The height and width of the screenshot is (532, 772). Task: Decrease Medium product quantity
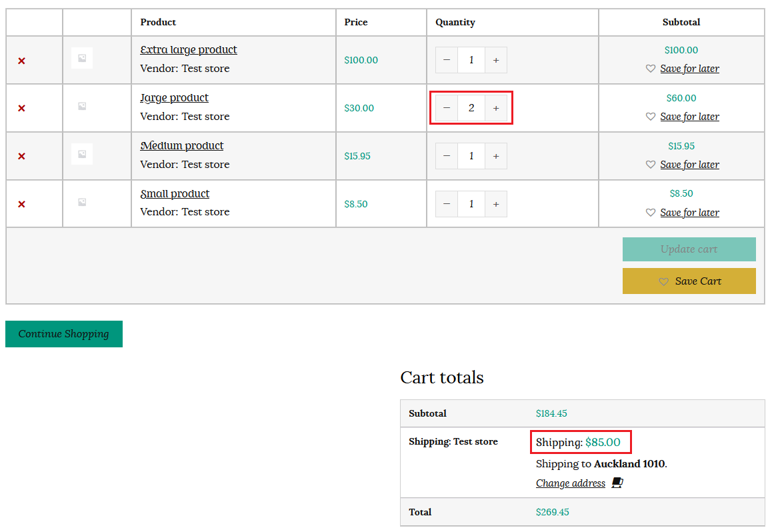coord(447,156)
